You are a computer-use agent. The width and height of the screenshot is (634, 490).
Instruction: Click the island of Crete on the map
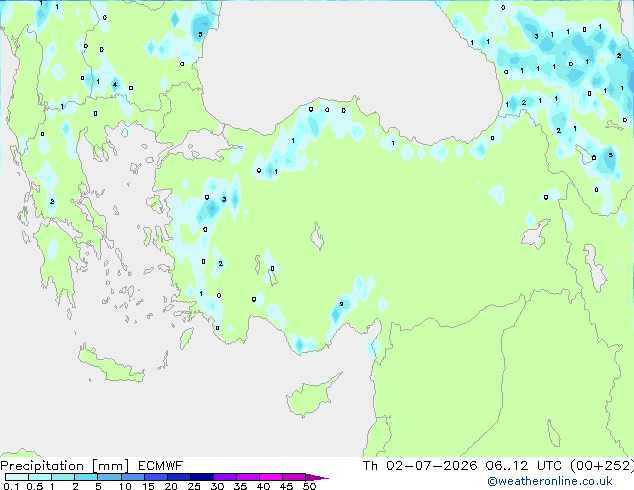point(110,365)
